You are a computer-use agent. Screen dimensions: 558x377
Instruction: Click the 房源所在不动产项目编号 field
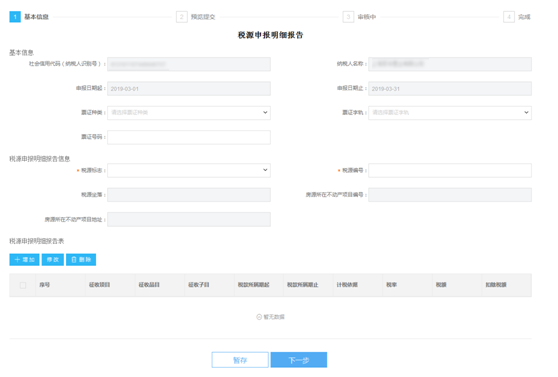[450, 195]
